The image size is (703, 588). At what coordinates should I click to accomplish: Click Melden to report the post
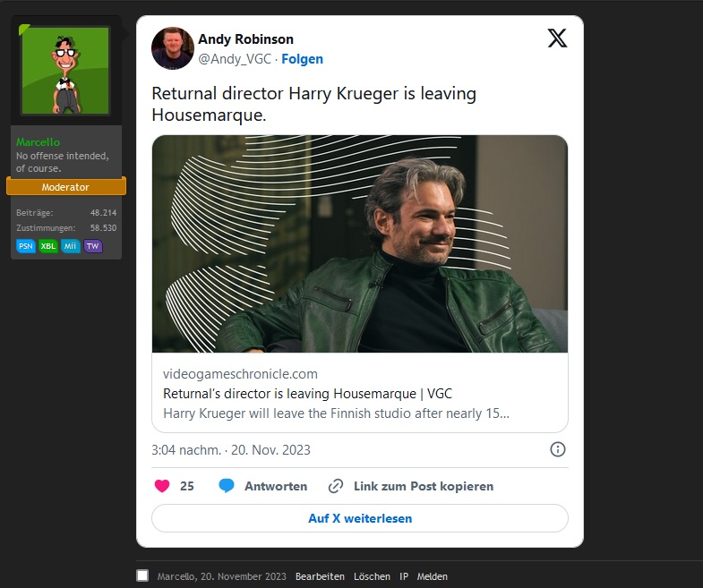(433, 576)
